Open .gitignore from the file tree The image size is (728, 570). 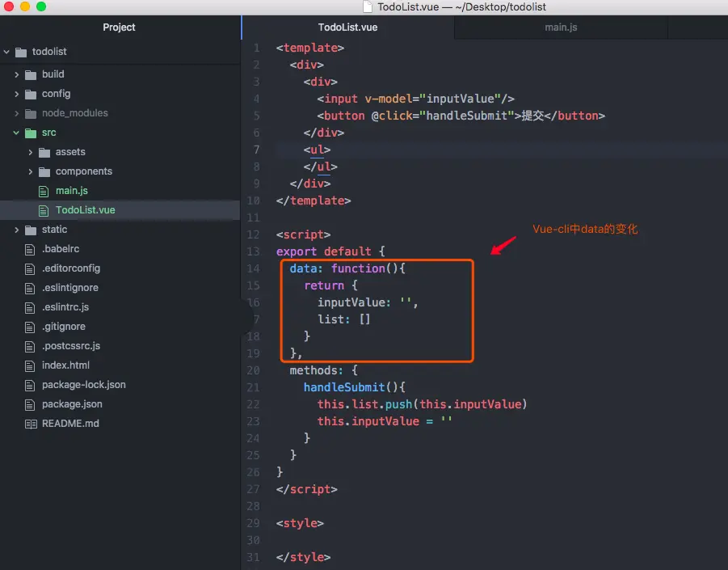64,327
